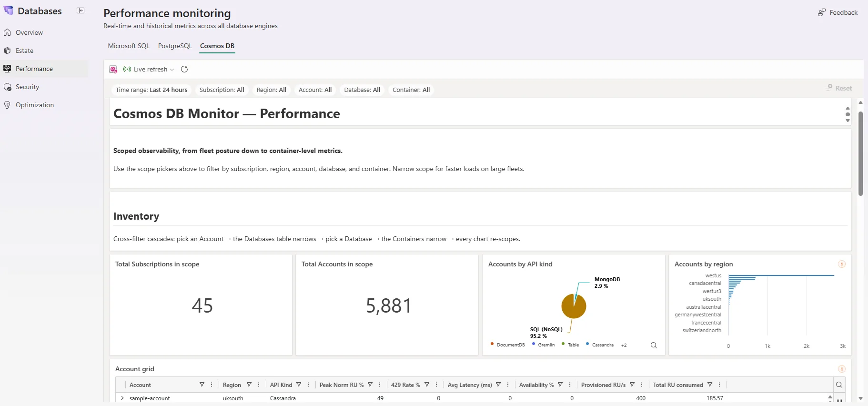
Task: Filter the Provisioned RU/s column
Action: (x=632, y=385)
